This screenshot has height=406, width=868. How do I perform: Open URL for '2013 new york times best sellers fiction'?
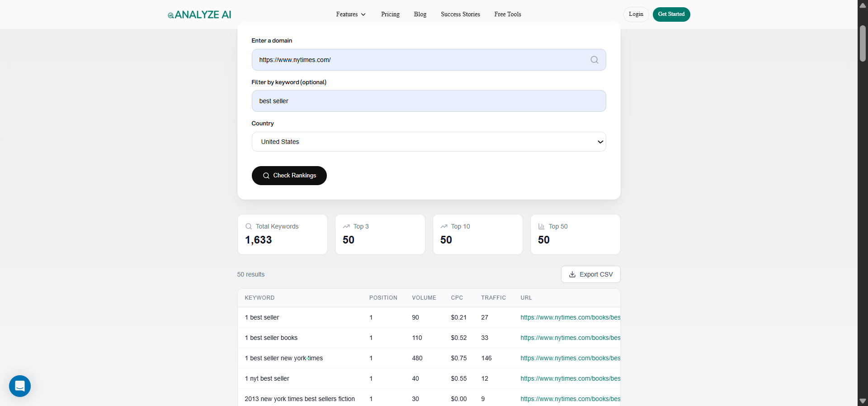click(570, 399)
